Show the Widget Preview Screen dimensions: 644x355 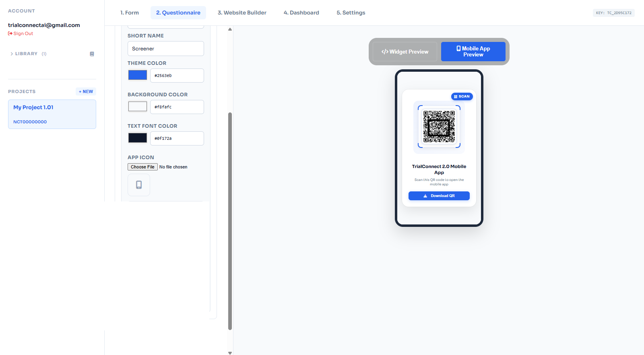click(405, 52)
